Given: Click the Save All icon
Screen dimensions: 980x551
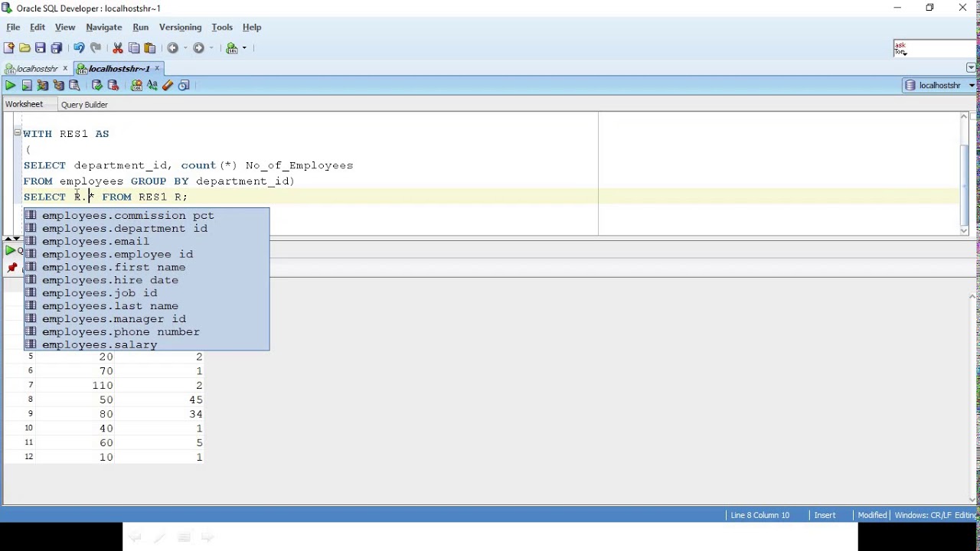Looking at the screenshot, I should 57,48.
